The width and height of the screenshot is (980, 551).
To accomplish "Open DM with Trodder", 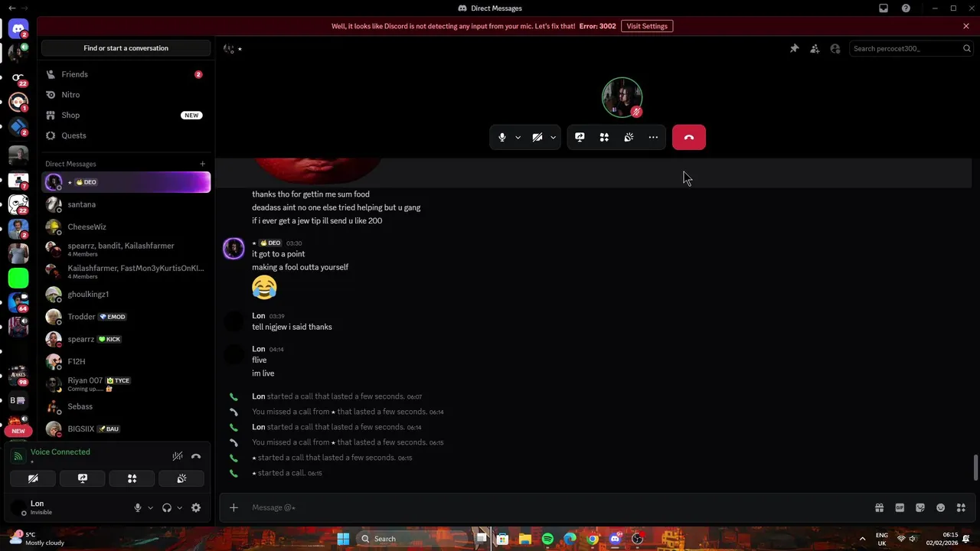I will [x=126, y=316].
